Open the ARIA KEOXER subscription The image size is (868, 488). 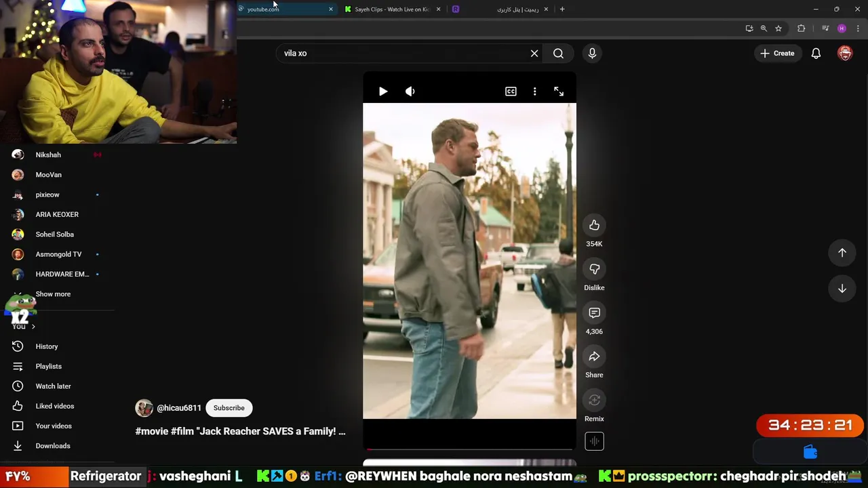pos(58,214)
